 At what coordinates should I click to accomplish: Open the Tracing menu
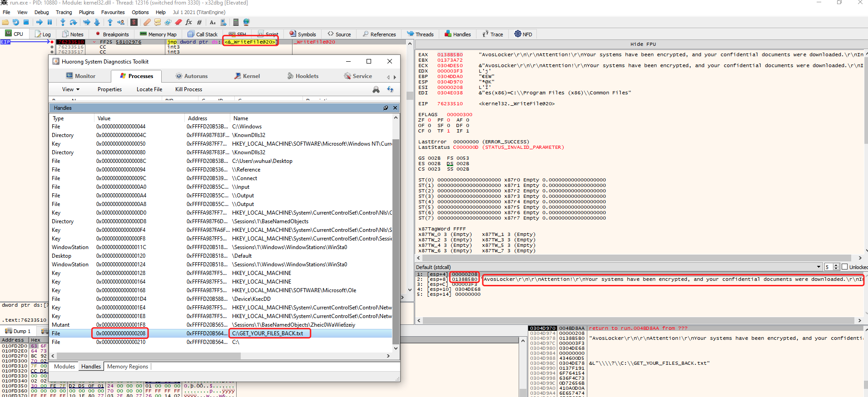[x=64, y=12]
